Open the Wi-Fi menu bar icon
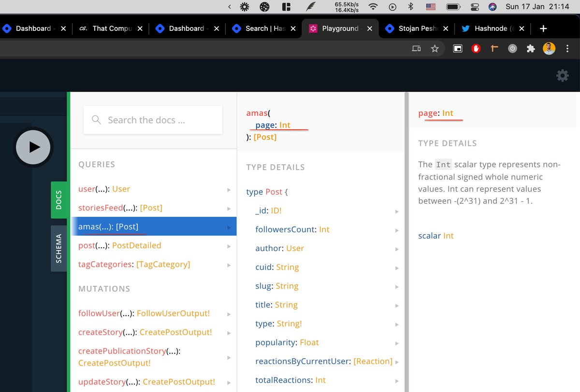 point(373,7)
